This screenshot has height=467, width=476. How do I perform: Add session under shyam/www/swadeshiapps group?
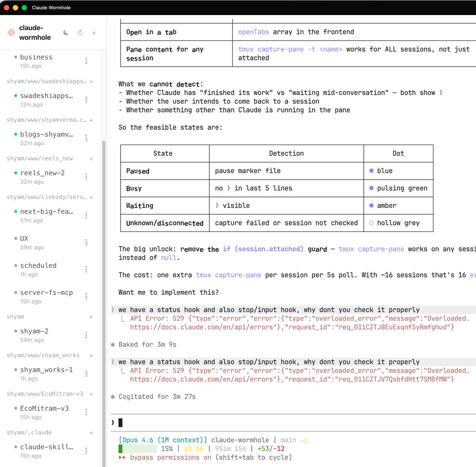pos(91,82)
